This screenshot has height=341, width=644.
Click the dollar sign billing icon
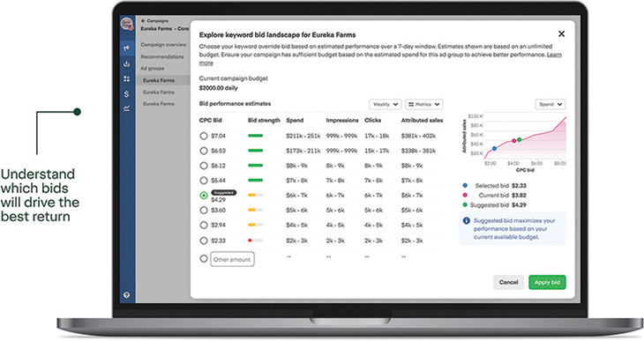point(126,94)
